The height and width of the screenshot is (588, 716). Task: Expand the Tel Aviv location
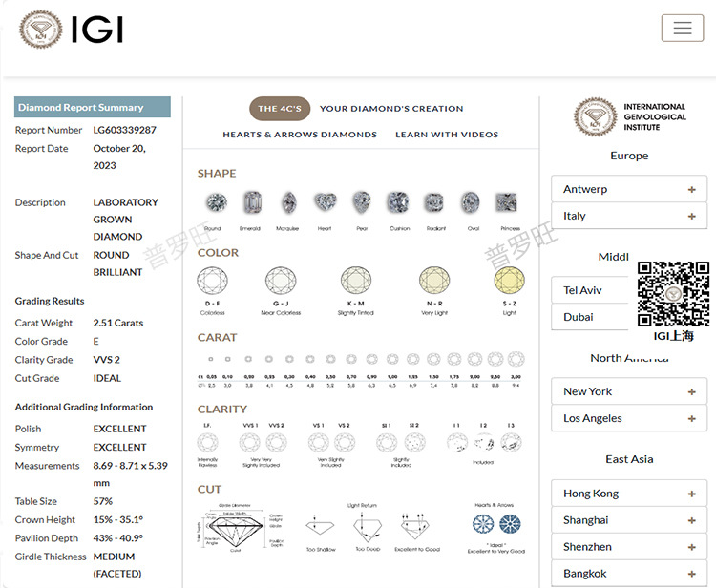[590, 290]
